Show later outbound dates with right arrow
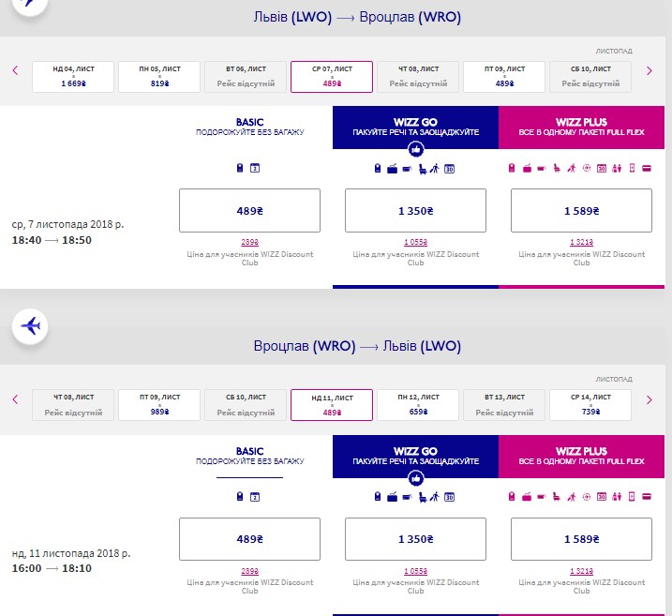Screen dimensions: 672x616 click(650, 70)
